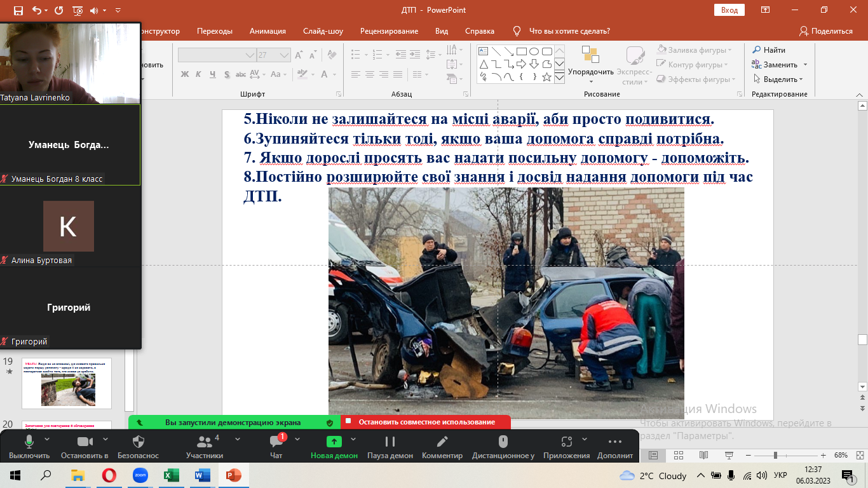This screenshot has height=488, width=868.
Task: Open Участники participants list
Action: point(205,442)
